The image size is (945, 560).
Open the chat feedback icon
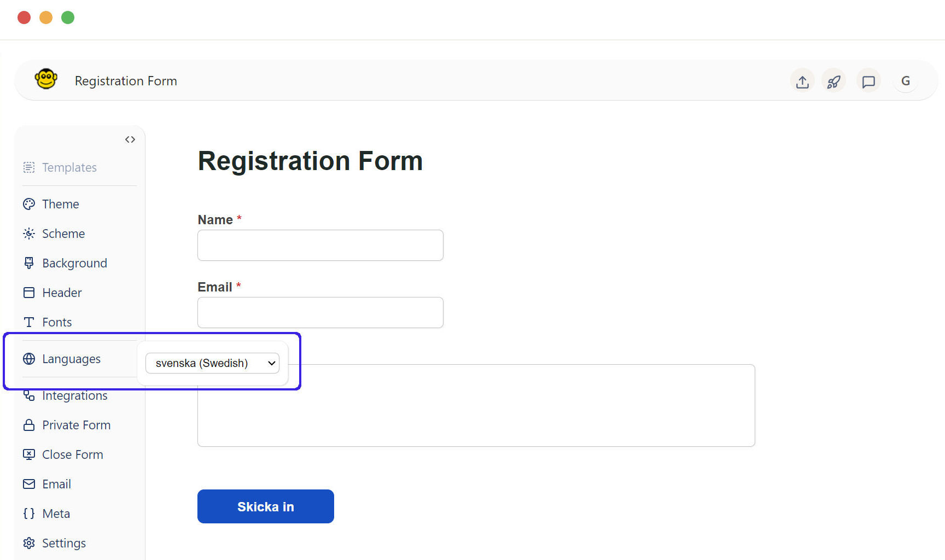coord(868,81)
